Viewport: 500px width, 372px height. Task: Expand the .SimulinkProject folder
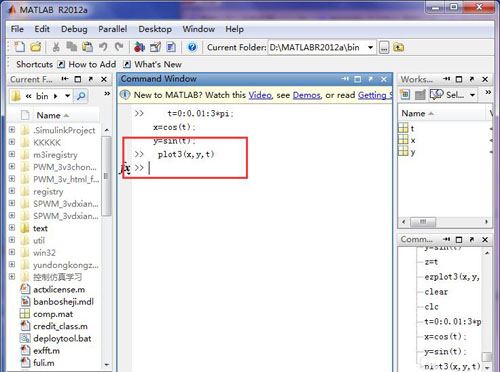[x=12, y=129]
